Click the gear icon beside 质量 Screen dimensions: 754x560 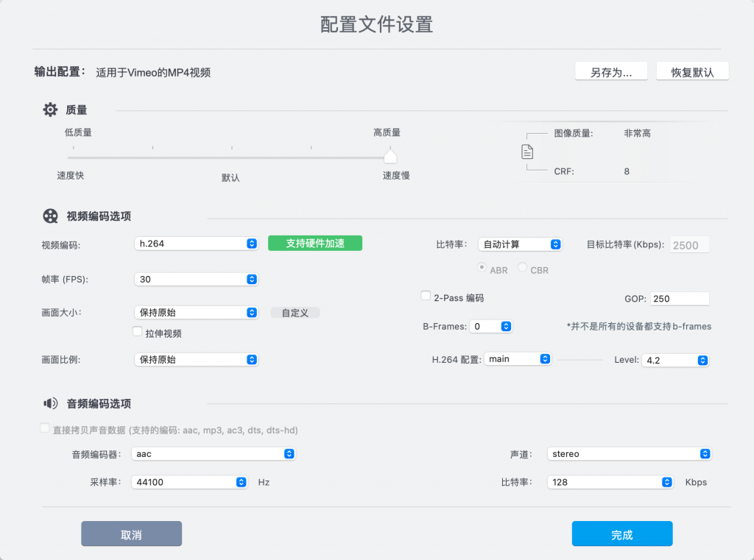point(49,109)
